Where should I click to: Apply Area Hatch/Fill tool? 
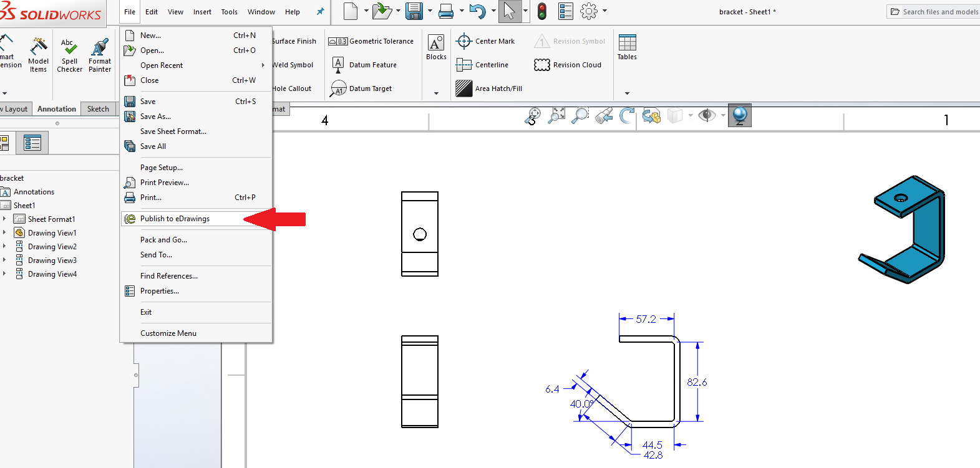coord(489,88)
